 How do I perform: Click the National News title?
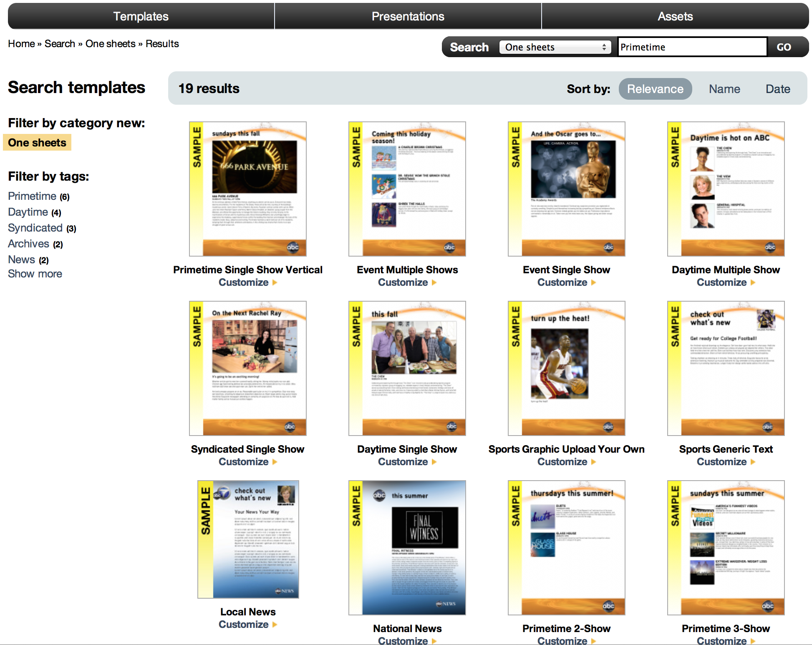pos(407,629)
